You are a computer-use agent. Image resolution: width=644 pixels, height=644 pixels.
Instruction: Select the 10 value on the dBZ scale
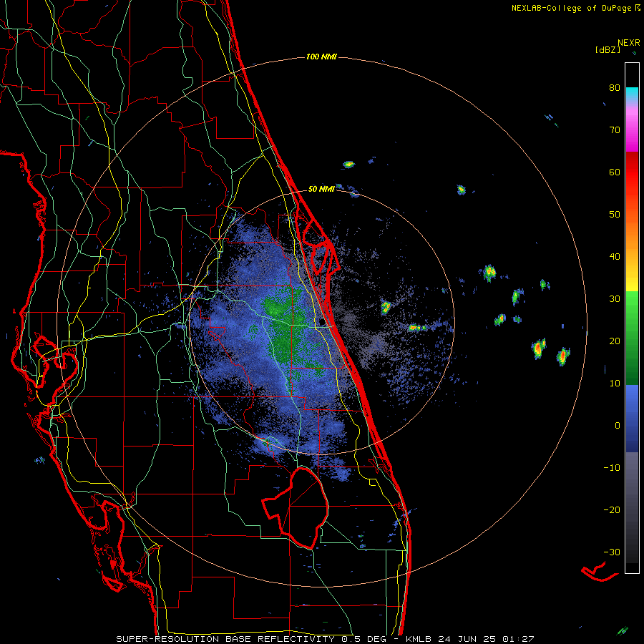point(615,384)
